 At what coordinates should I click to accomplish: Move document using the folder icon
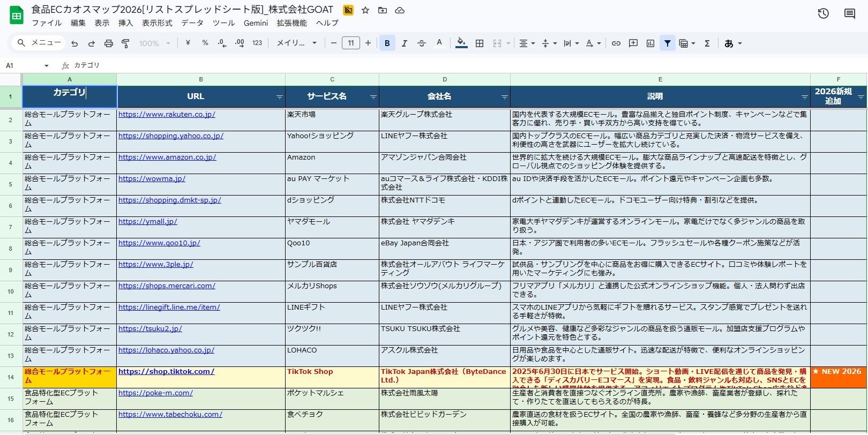coord(383,10)
